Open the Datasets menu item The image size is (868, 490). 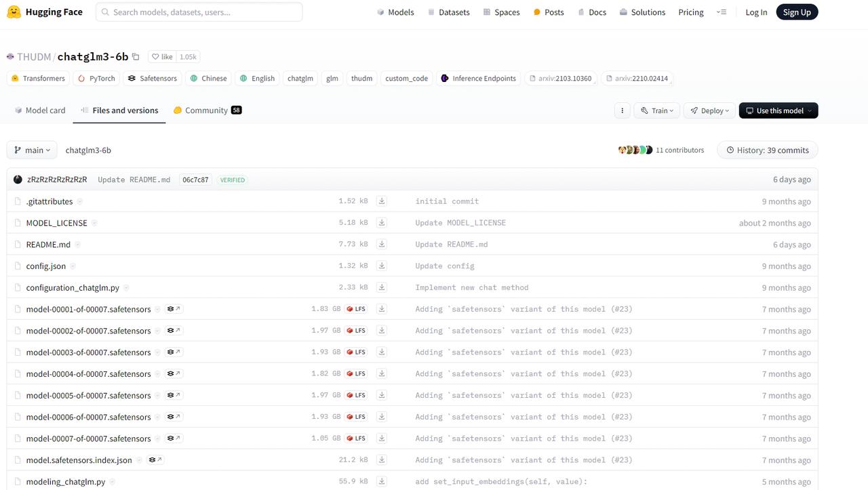tap(448, 12)
